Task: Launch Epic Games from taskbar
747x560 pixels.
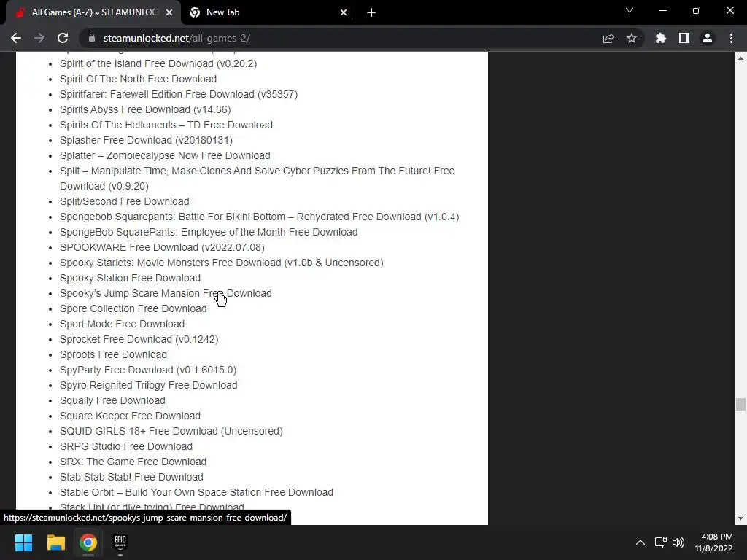Action: (120, 542)
